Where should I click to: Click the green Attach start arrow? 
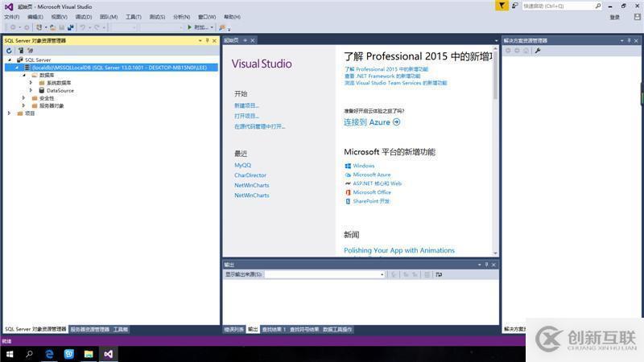189,27
